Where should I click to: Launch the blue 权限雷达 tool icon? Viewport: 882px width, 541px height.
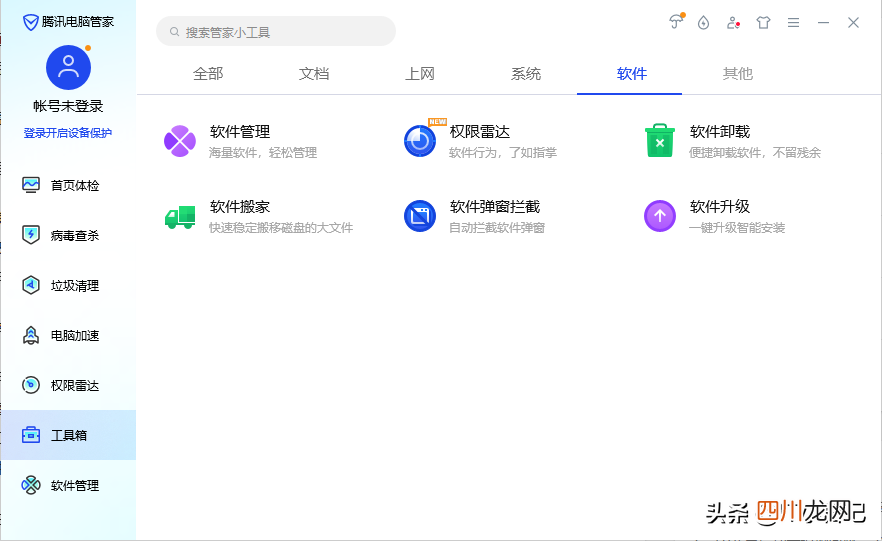420,141
